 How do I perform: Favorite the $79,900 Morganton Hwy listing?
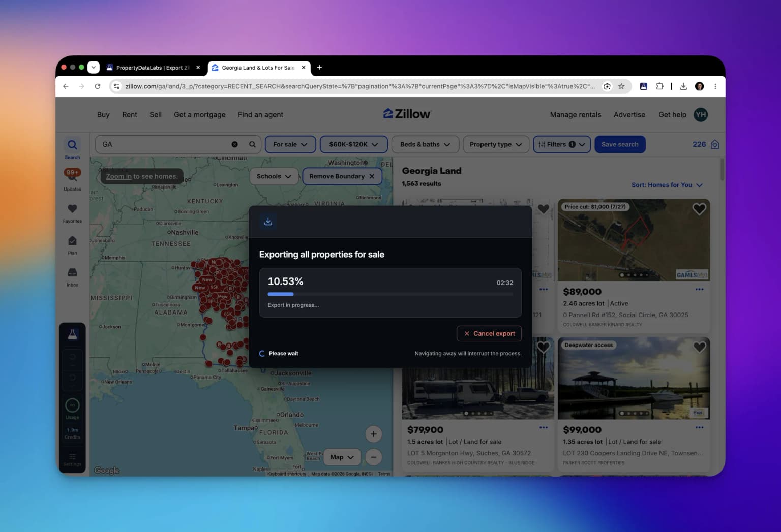(x=544, y=347)
